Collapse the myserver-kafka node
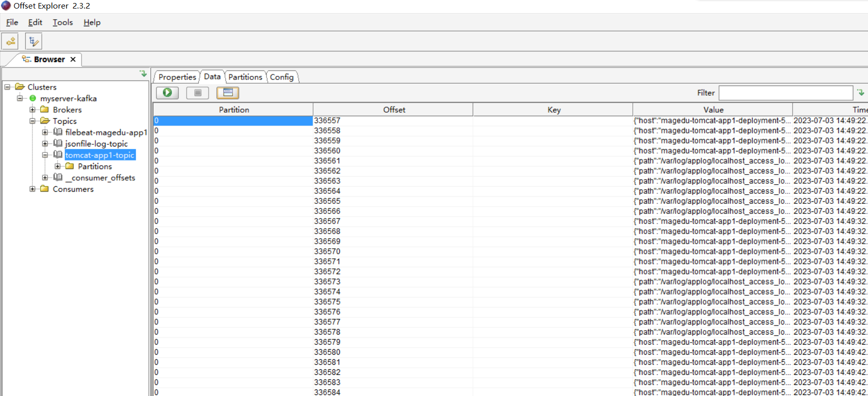Screen dimensions: 868x396 20,98
